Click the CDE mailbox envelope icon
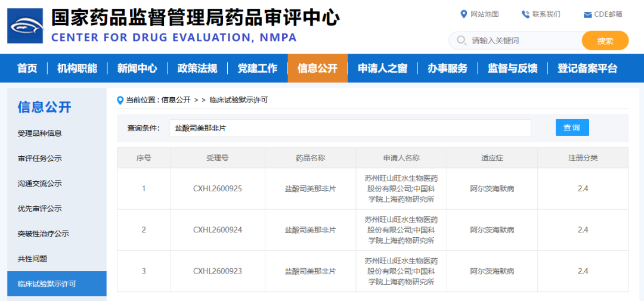The image size is (644, 301). 587,15
